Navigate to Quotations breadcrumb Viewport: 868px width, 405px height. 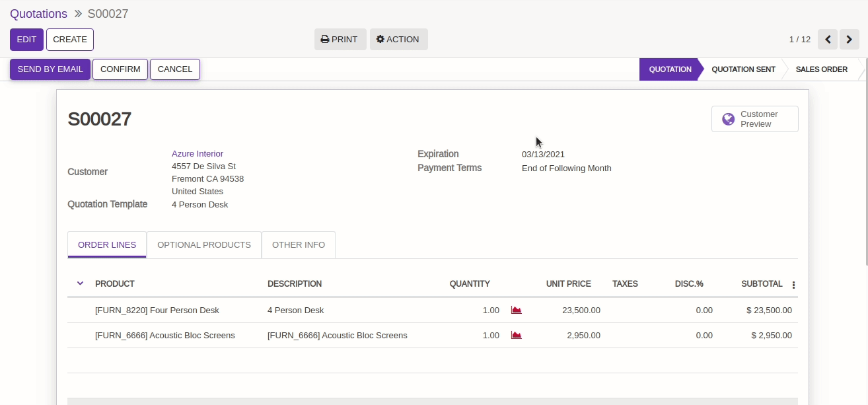pyautogui.click(x=38, y=14)
